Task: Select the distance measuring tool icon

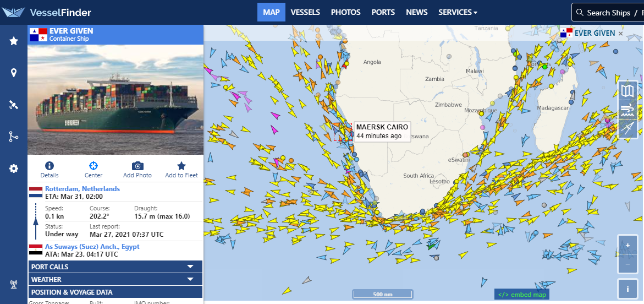Action: [x=628, y=128]
